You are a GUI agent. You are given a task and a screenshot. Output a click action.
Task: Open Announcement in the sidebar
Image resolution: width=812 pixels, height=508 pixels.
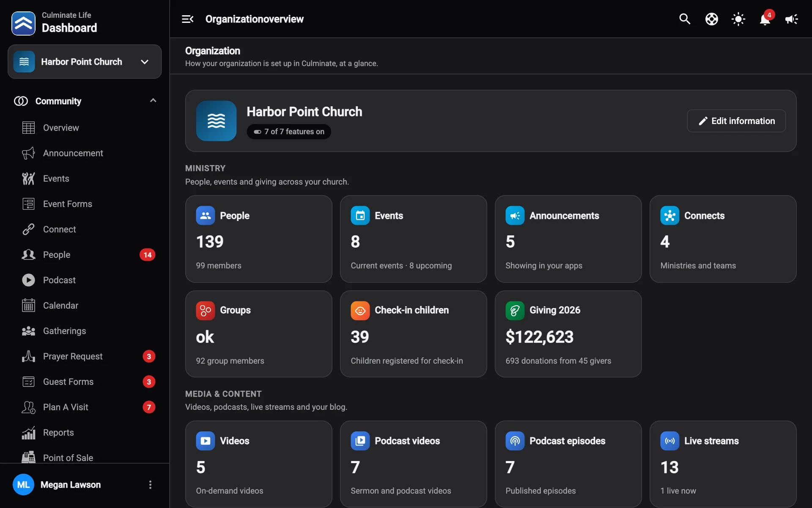pyautogui.click(x=85, y=153)
